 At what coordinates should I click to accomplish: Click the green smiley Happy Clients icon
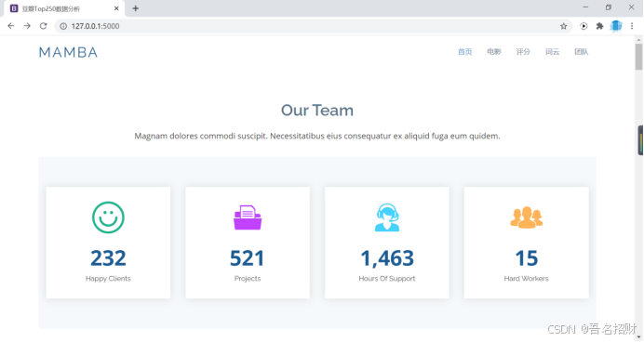pos(108,217)
